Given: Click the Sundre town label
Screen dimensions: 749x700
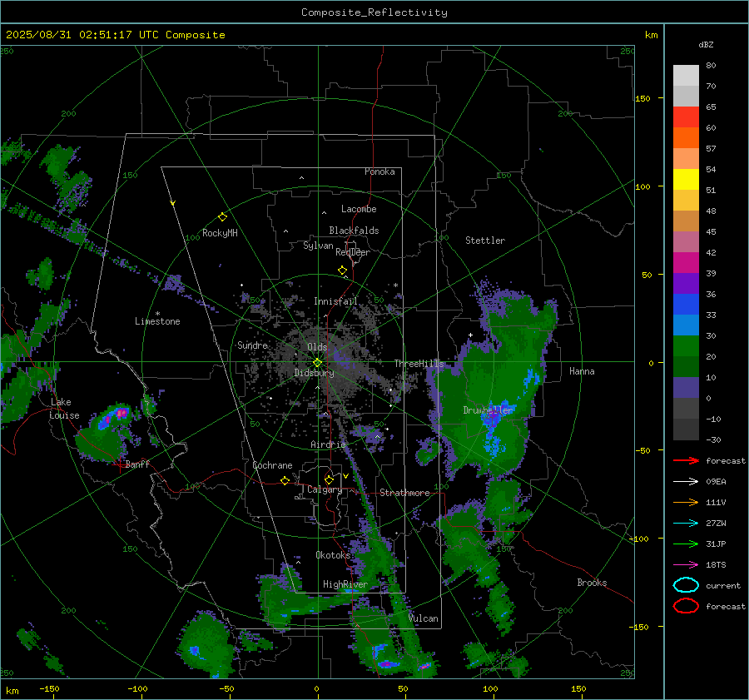Looking at the screenshot, I should click(x=252, y=345).
